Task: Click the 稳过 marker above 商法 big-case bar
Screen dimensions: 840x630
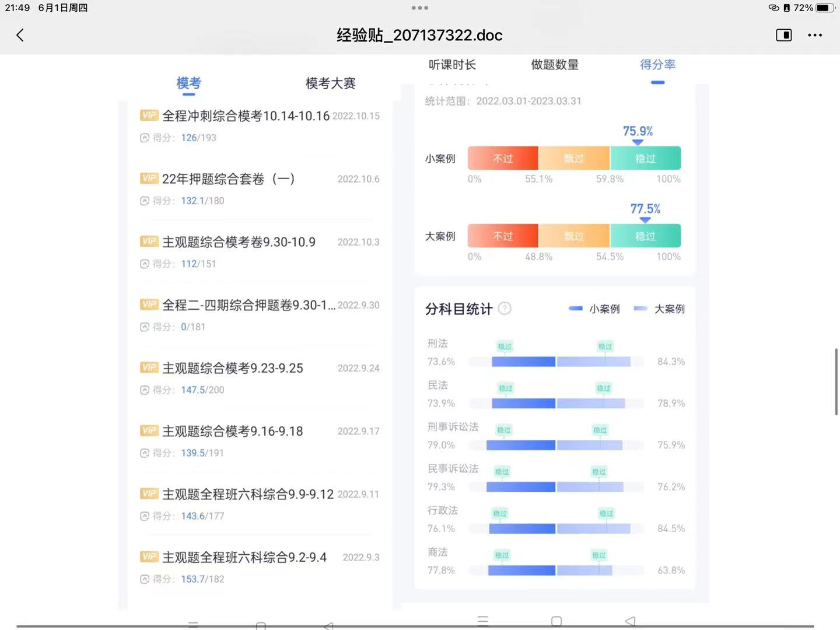Action: (599, 555)
